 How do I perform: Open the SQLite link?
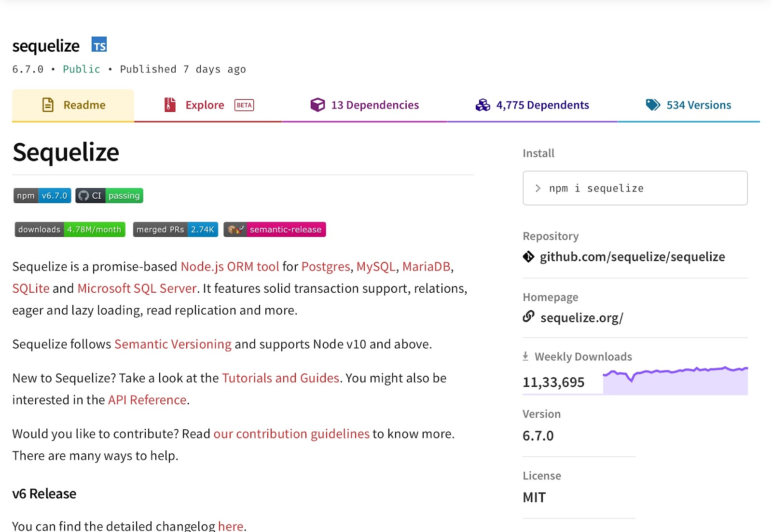pyautogui.click(x=31, y=288)
